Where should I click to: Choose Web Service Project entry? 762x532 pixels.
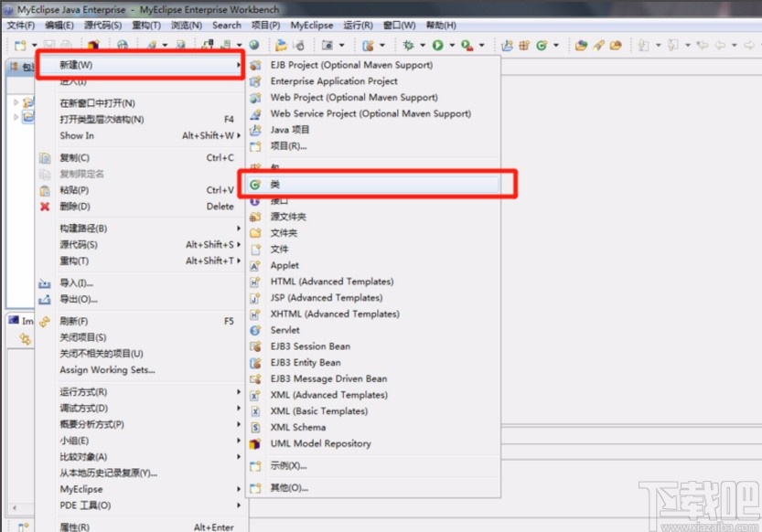point(372,113)
